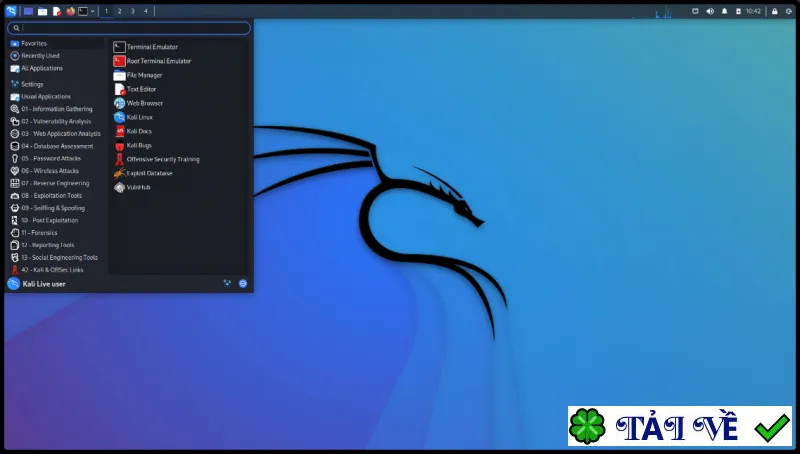Image resolution: width=800 pixels, height=454 pixels.
Task: Switch to workspace 1
Action: 106,11
